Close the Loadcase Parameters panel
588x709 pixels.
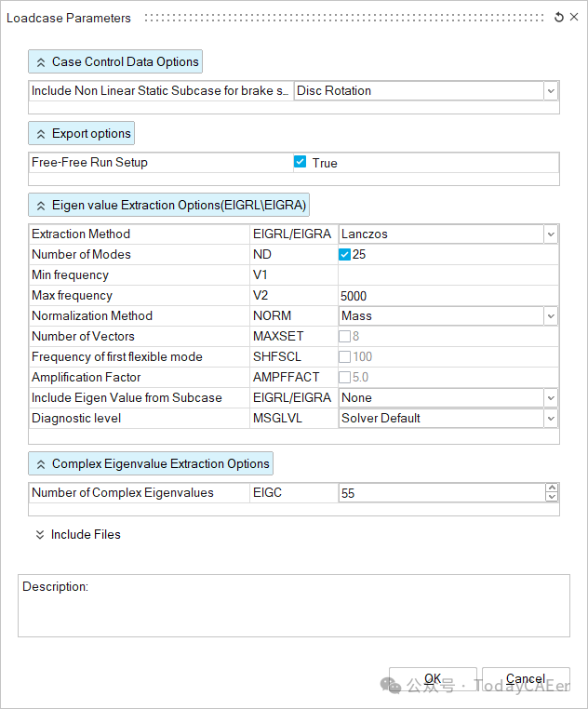point(573,18)
